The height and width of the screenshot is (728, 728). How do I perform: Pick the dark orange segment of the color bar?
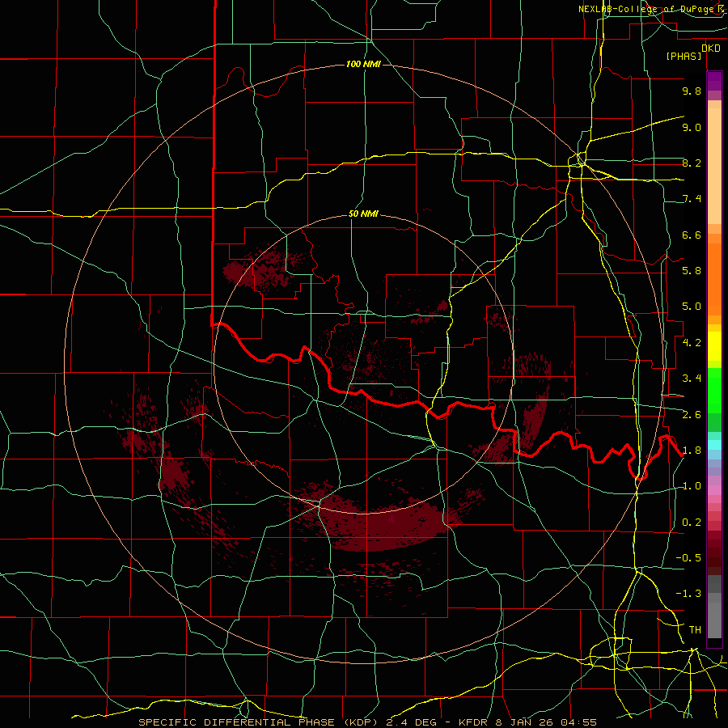[714, 278]
